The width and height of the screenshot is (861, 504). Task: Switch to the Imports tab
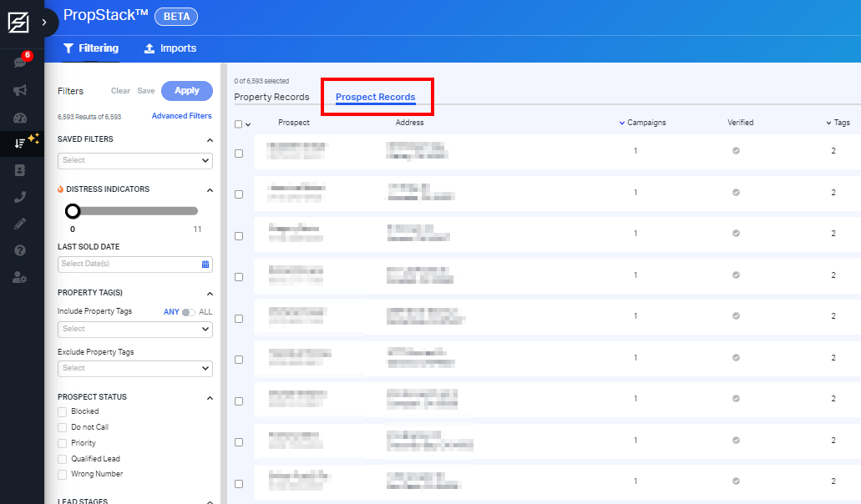click(170, 48)
